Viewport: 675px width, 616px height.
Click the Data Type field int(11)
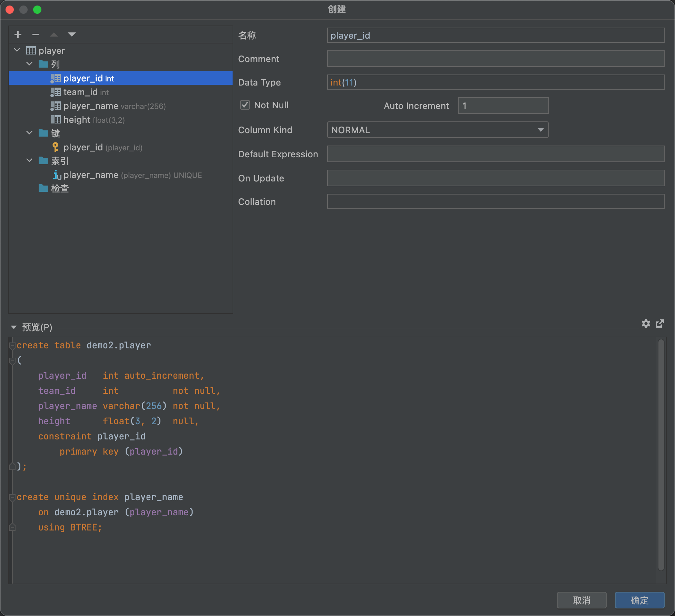coord(496,82)
